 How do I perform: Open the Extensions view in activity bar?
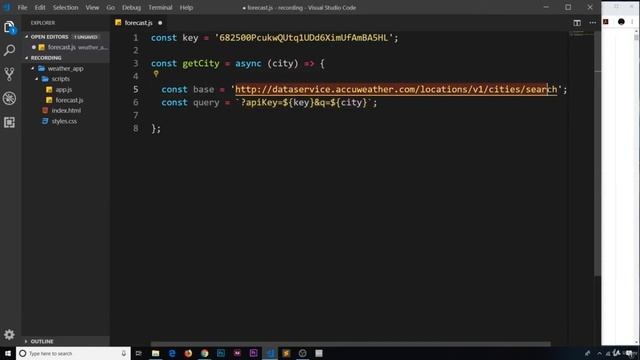coord(9,122)
